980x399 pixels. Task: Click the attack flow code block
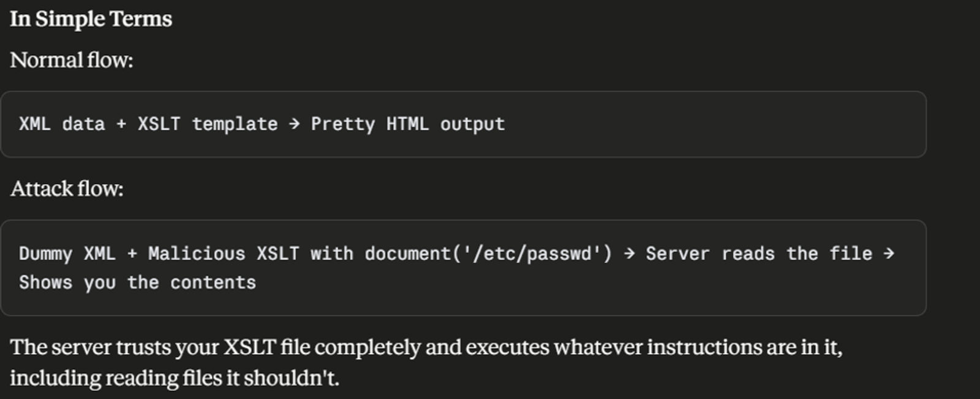[463, 268]
